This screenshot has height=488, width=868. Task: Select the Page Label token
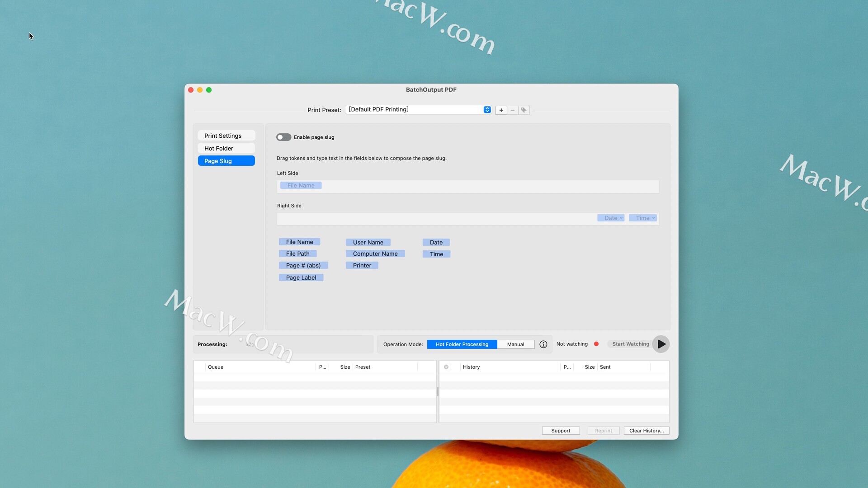point(301,278)
